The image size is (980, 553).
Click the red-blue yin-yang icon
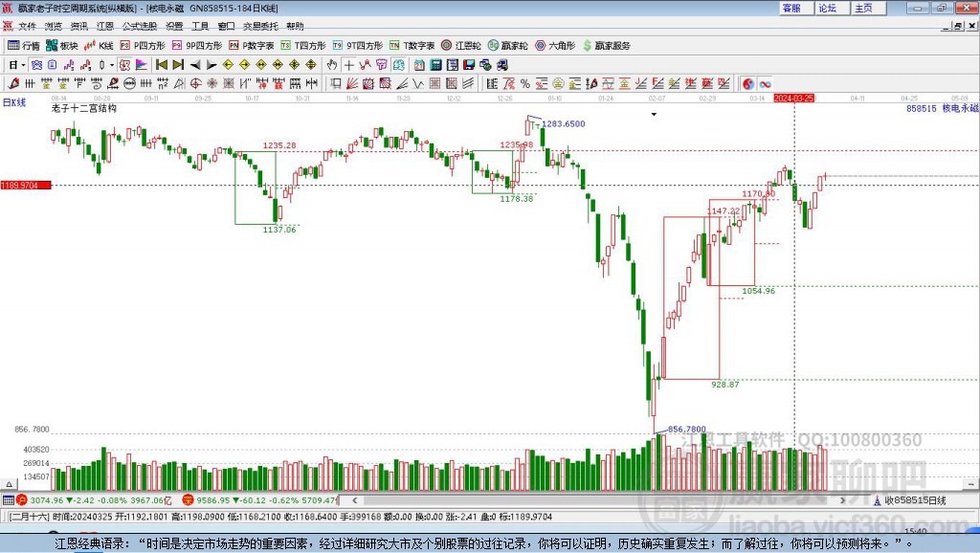tap(748, 84)
